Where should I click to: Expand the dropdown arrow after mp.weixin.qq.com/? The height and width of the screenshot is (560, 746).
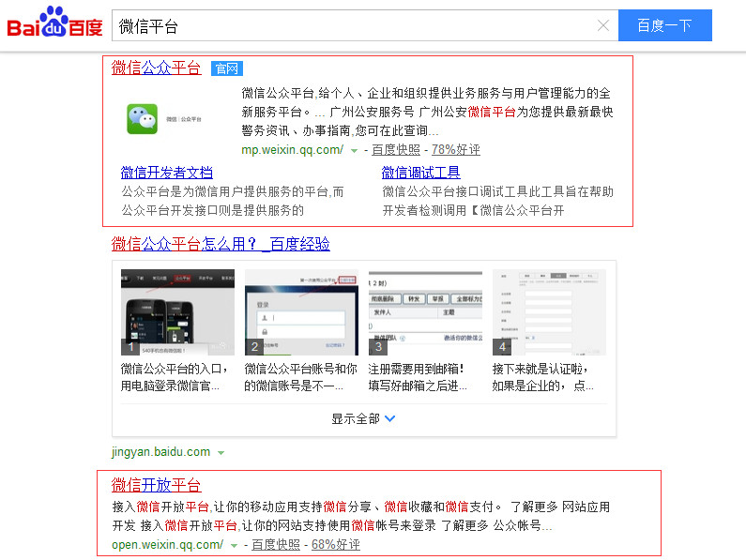pyautogui.click(x=354, y=151)
